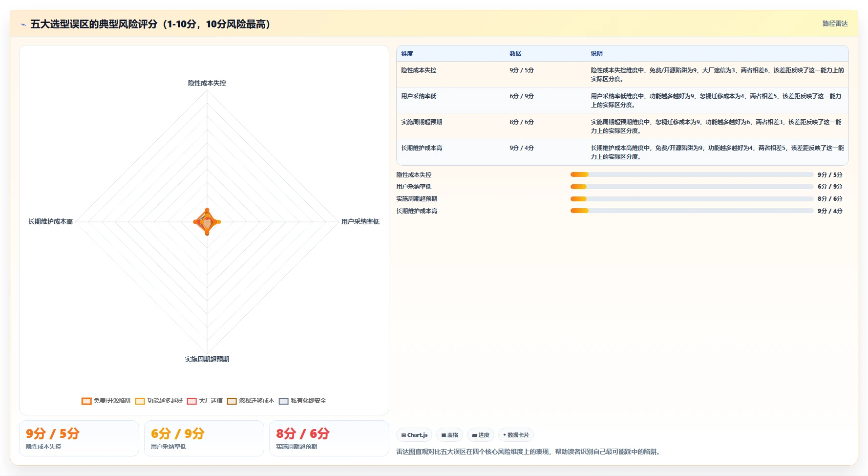This screenshot has height=476, width=868.
Task: Click the 用户采纳率低 progress bar
Action: click(692, 187)
